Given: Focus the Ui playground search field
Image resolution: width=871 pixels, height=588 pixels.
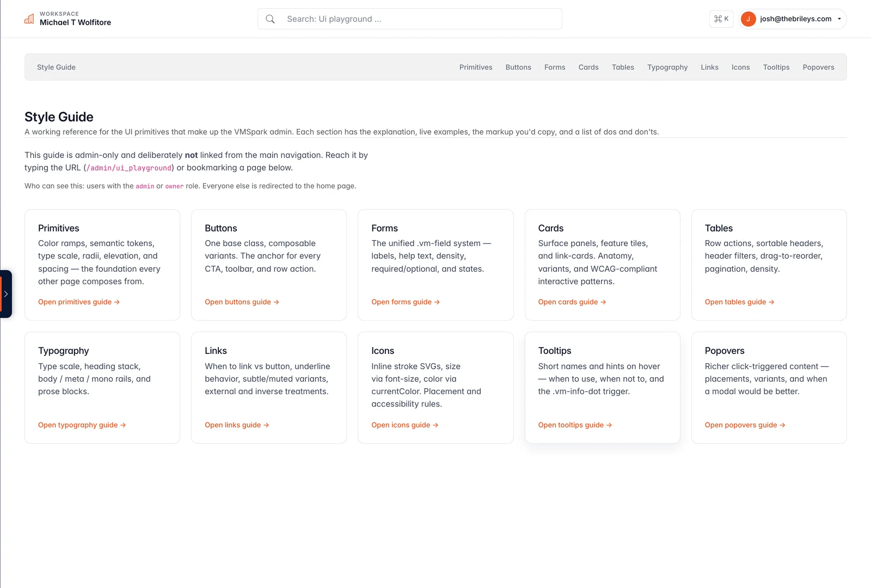Looking at the screenshot, I should tap(410, 19).
